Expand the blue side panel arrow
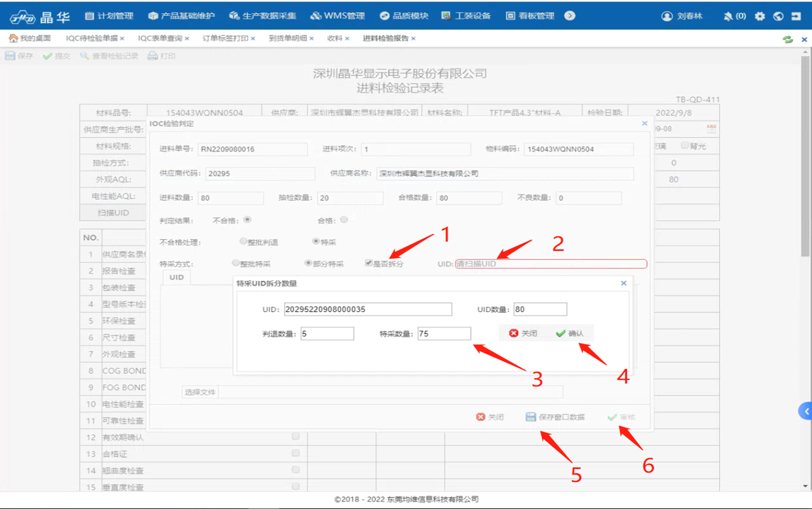 pos(806,411)
